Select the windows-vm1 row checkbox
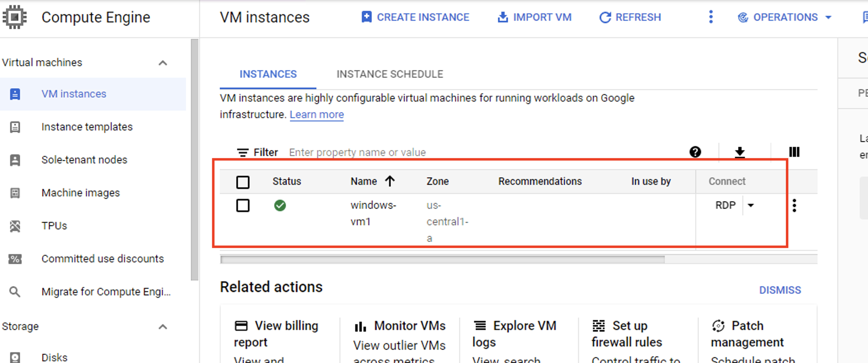This screenshot has width=868, height=363. pyautogui.click(x=243, y=205)
